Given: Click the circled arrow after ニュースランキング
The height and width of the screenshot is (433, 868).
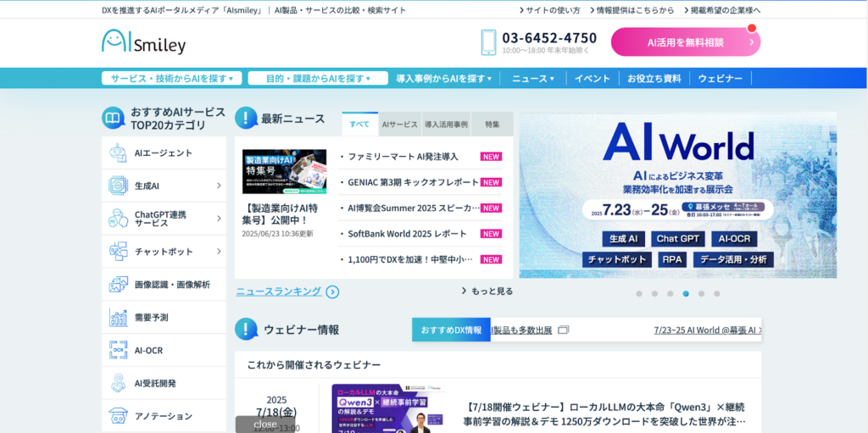Looking at the screenshot, I should click(332, 291).
